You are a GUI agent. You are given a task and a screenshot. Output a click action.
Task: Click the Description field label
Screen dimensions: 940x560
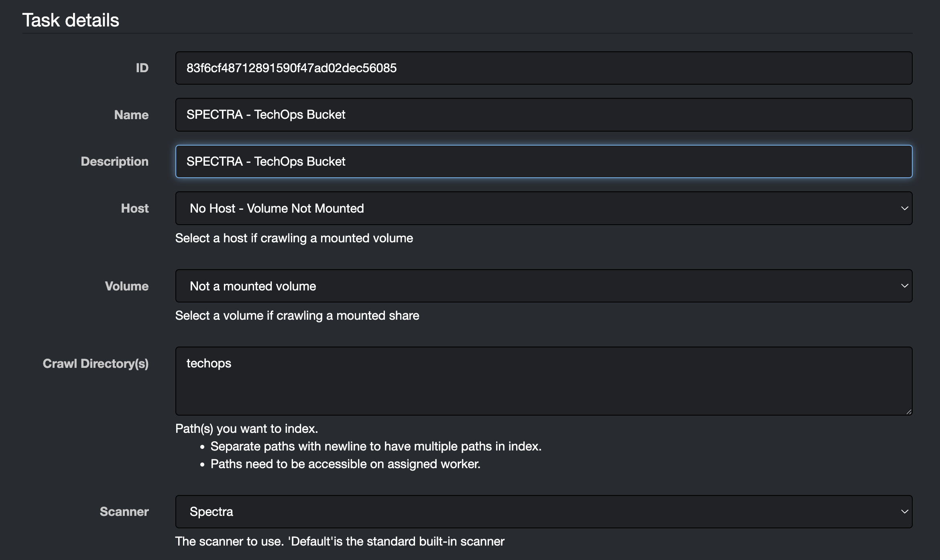tap(114, 161)
